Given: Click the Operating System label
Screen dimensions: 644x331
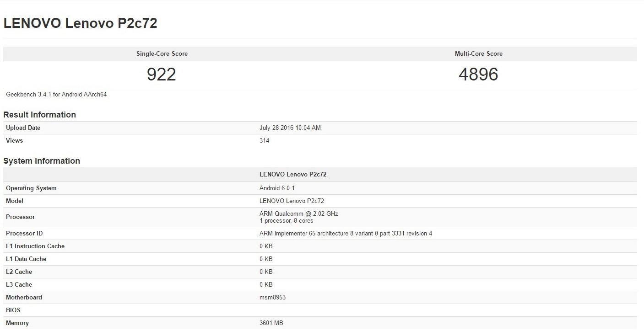Looking at the screenshot, I should (x=31, y=188).
